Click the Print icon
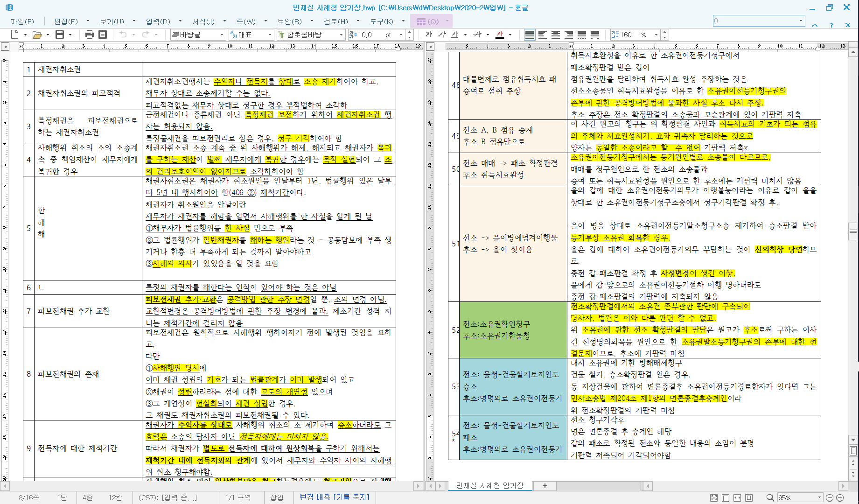The width and height of the screenshot is (859, 504). [89, 35]
